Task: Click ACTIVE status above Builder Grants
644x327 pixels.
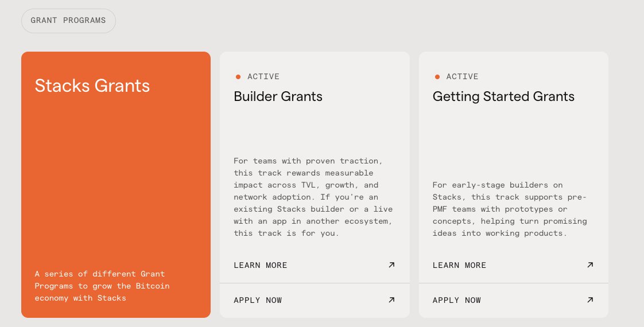Action: [x=263, y=77]
